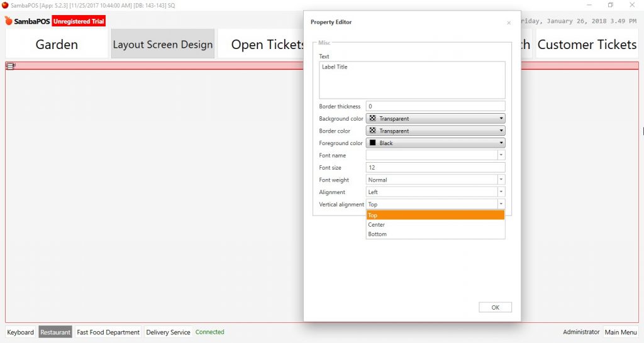Expand the Font name dropdown arrow
The height and width of the screenshot is (343, 644).
pyautogui.click(x=501, y=155)
